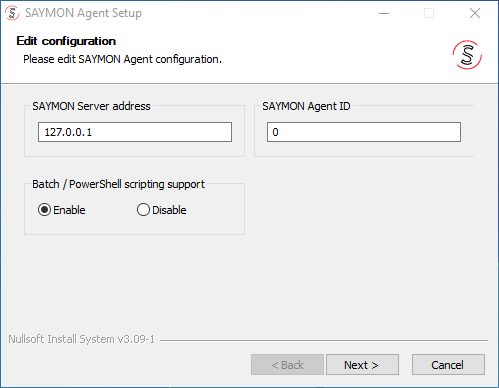
Task: Click the SAYMON Server address group label
Action: click(x=91, y=106)
